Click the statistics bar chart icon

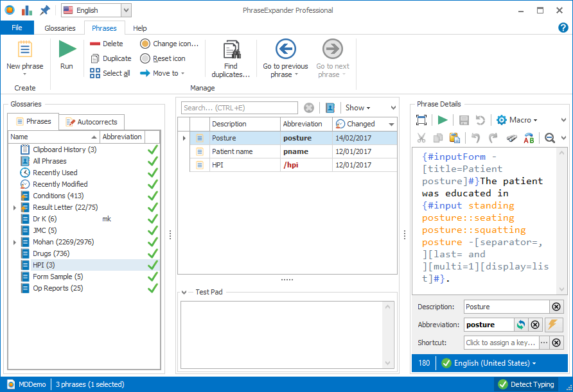coord(27,10)
